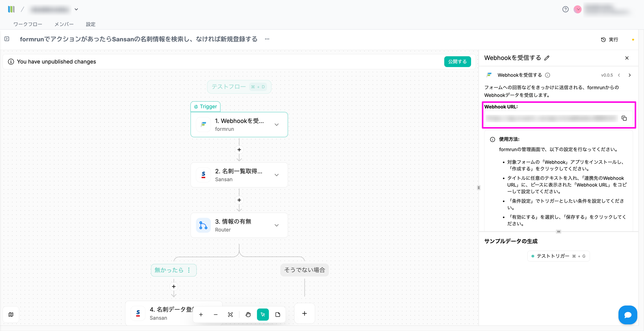Click the テストトリガー button
Image resolution: width=644 pixels, height=331 pixels.
pos(558,256)
